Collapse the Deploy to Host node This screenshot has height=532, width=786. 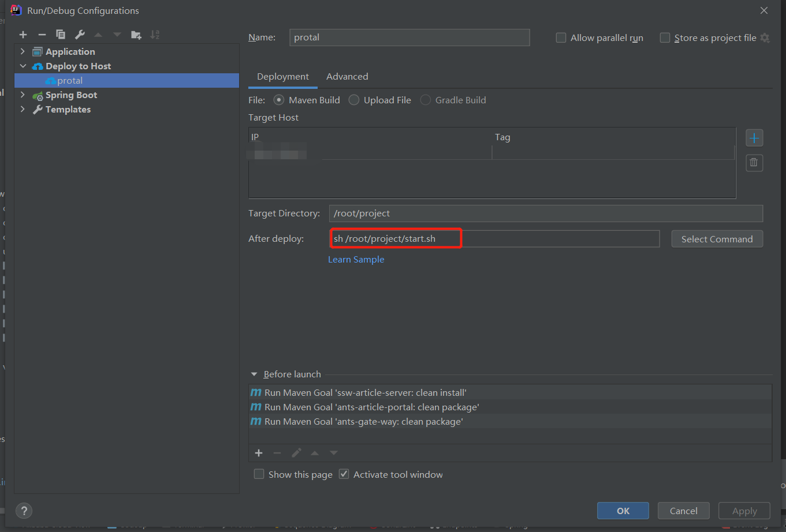[x=23, y=66]
